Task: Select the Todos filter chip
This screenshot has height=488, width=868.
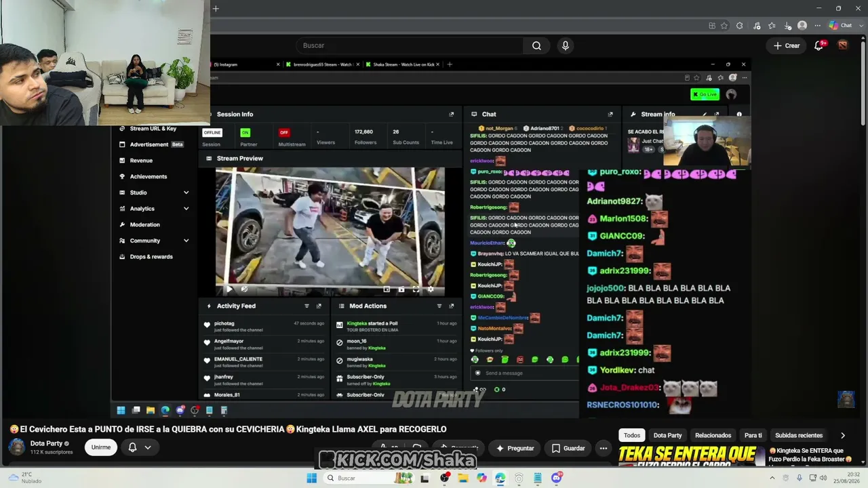Action: click(632, 436)
